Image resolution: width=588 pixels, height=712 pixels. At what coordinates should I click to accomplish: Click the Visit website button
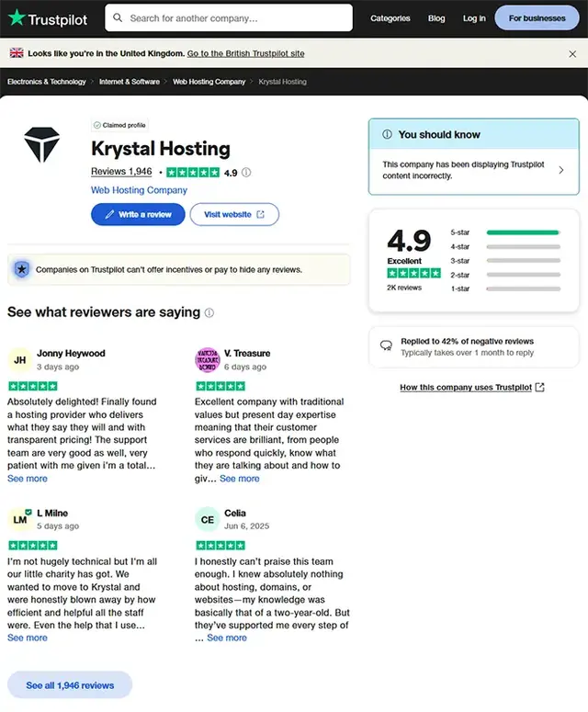234,214
